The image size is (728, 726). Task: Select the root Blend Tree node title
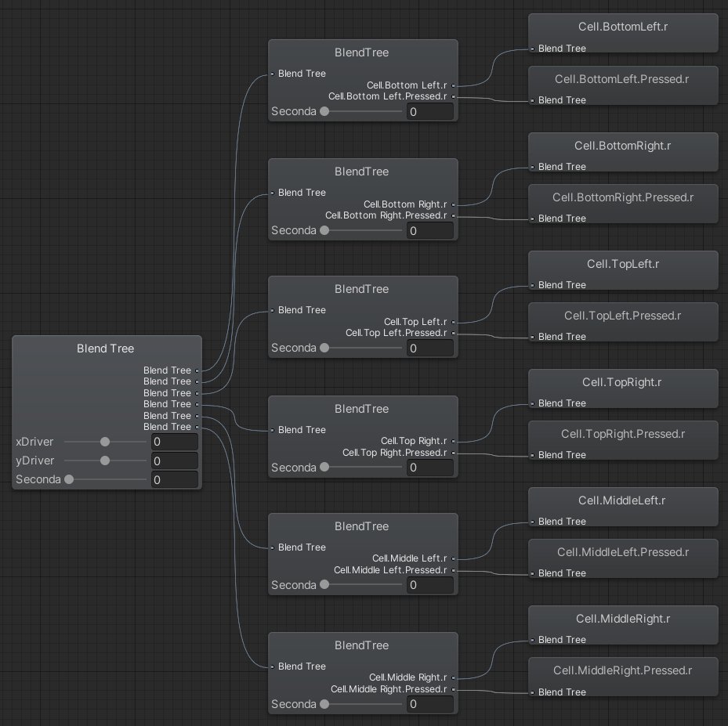[x=105, y=349]
